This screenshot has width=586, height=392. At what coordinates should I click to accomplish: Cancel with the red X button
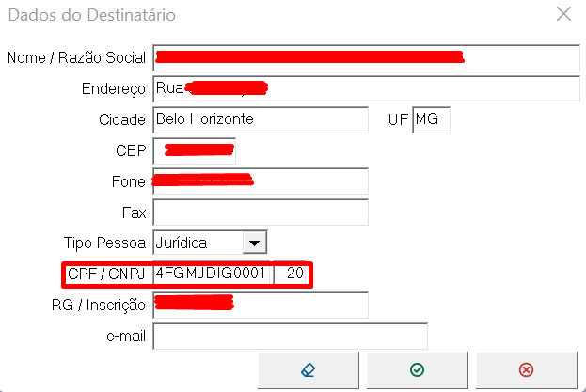[x=526, y=370]
